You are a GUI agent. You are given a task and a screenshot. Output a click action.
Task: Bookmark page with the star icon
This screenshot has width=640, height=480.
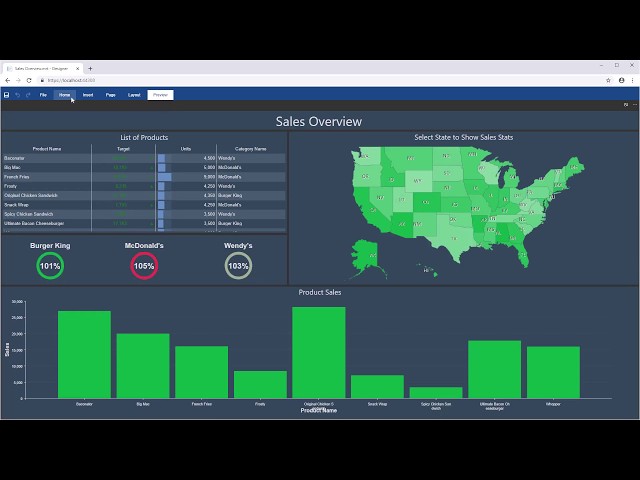point(608,80)
